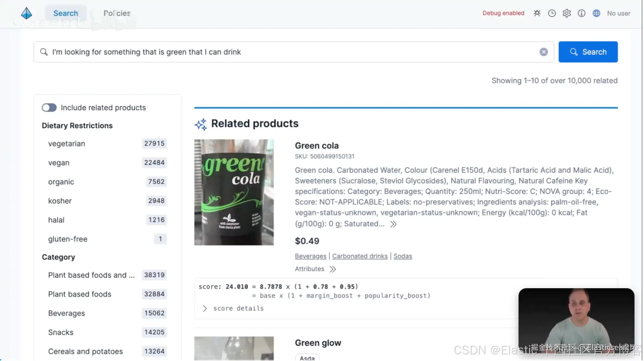Viewport: 644px width, 361px height.
Task: Click the Debug enabled status text
Action: coord(504,13)
